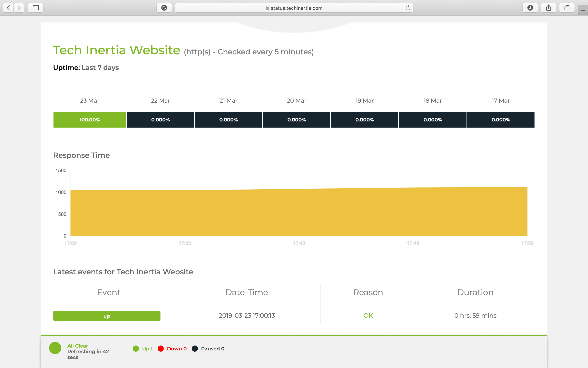
Task: Click the 'Up 1' counter label
Action: pos(147,349)
